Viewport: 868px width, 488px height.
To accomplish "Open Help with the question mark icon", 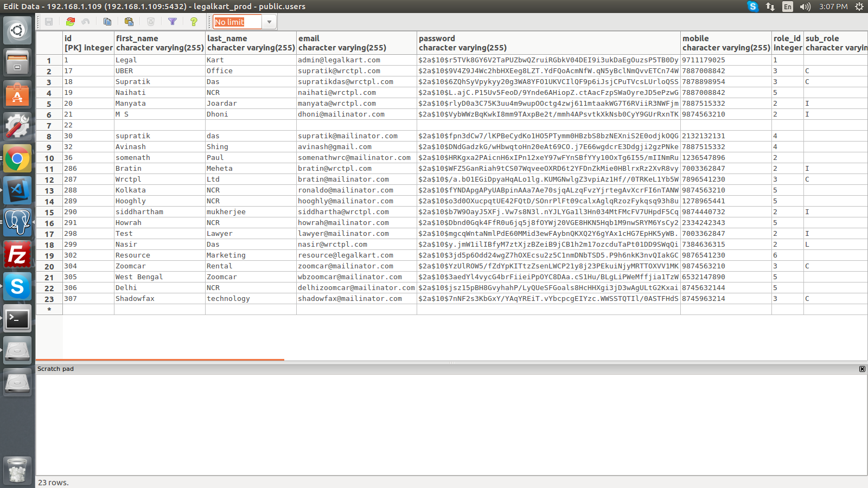I will tap(194, 22).
